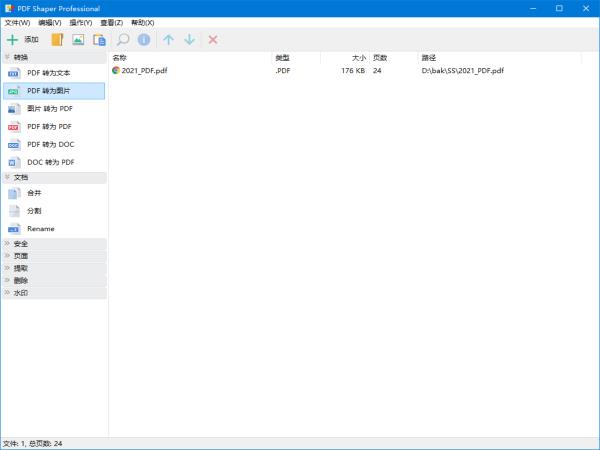Image resolution: width=600 pixels, height=450 pixels.
Task: Click the orange add folder icon
Action: coord(57,39)
